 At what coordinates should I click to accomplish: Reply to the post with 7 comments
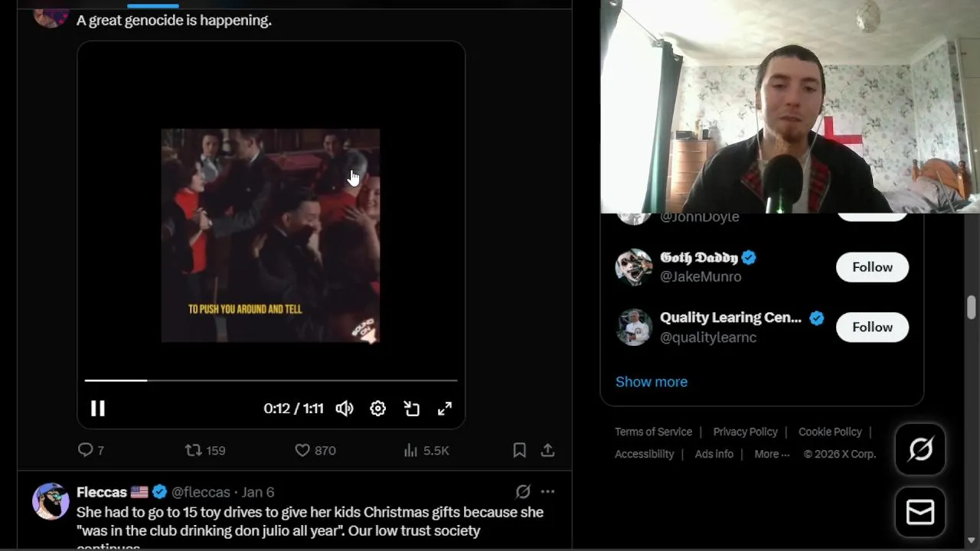coord(91,450)
